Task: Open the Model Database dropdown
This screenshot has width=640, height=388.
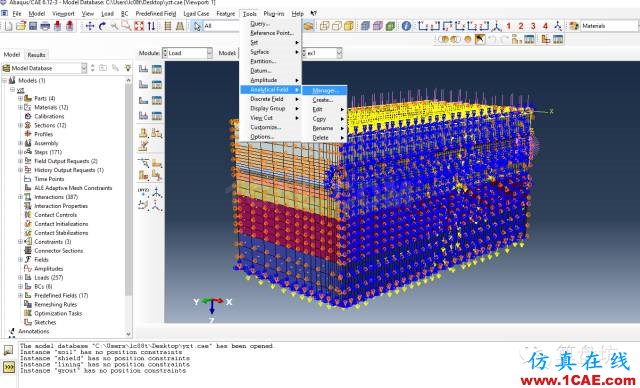Action: pos(44,68)
